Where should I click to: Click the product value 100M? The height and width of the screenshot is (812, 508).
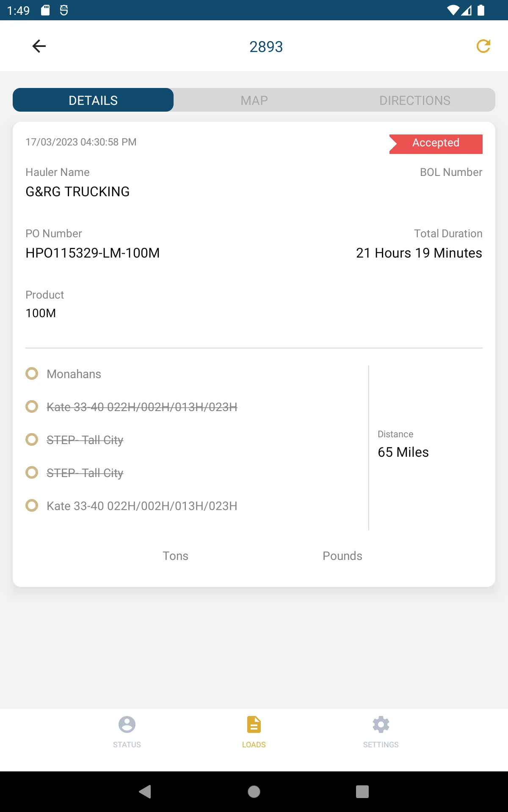click(41, 313)
